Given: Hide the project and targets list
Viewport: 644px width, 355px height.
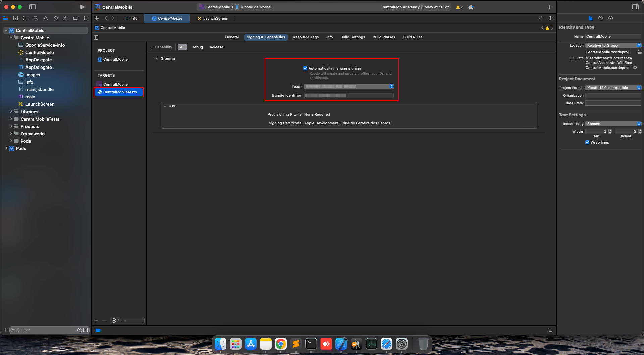Looking at the screenshot, I should pos(96,37).
